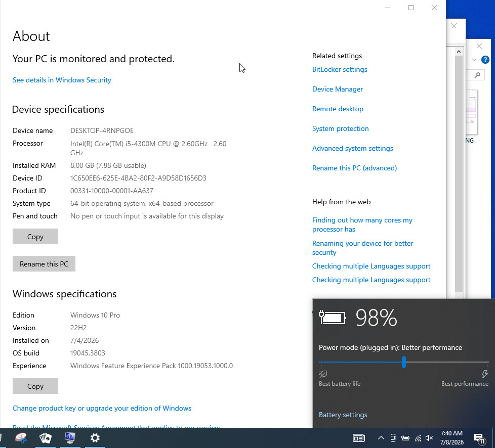Click the Meet Now tray icon

(x=393, y=438)
